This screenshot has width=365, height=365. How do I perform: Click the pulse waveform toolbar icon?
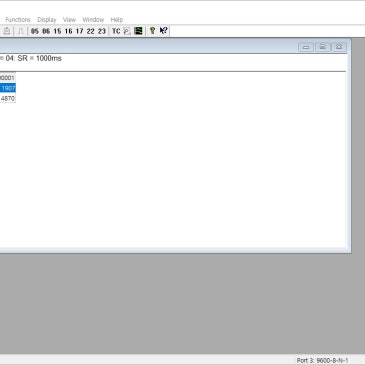click(20, 31)
